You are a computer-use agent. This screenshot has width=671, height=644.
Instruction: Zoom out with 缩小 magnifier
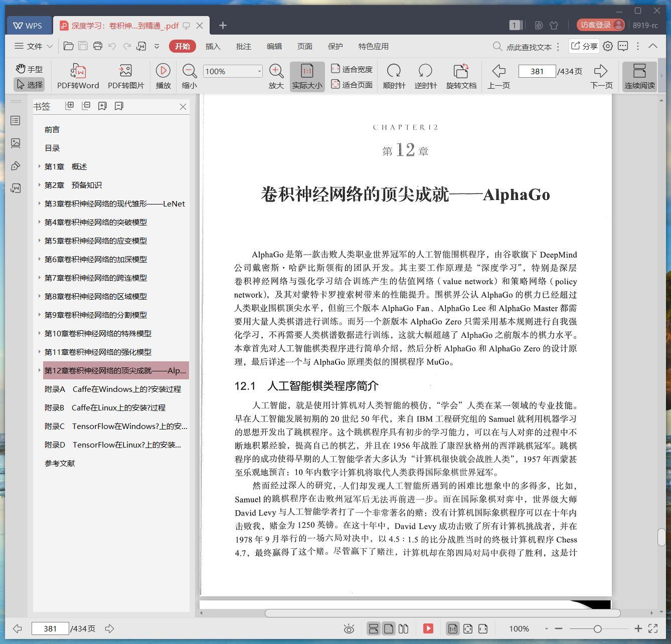(x=189, y=76)
